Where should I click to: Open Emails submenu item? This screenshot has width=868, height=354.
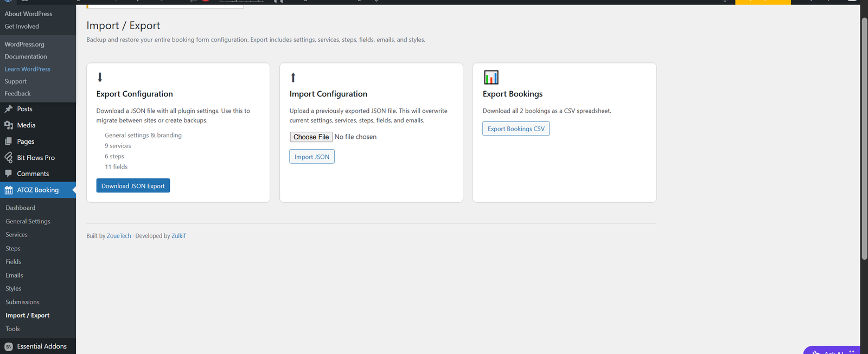(x=15, y=275)
